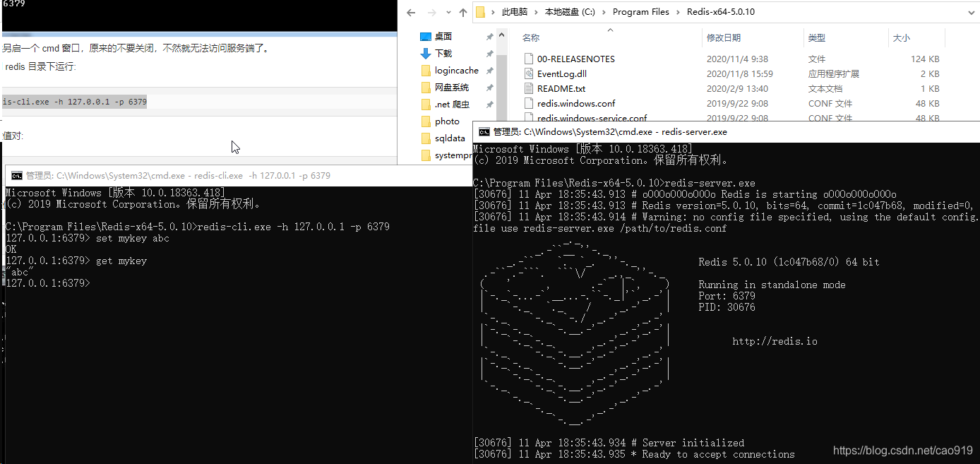Screen dimensions: 980x464
Task: Click the photo yellow folder icon
Action: pos(426,121)
